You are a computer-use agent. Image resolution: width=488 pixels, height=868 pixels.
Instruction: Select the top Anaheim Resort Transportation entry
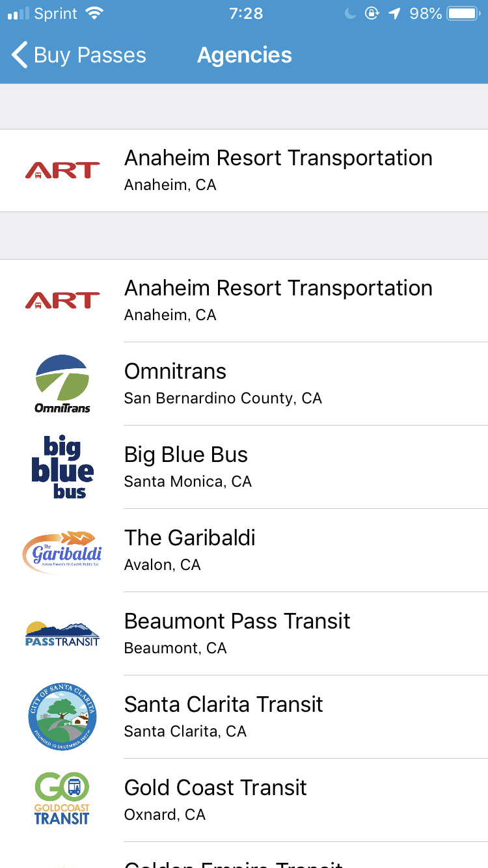click(244, 170)
